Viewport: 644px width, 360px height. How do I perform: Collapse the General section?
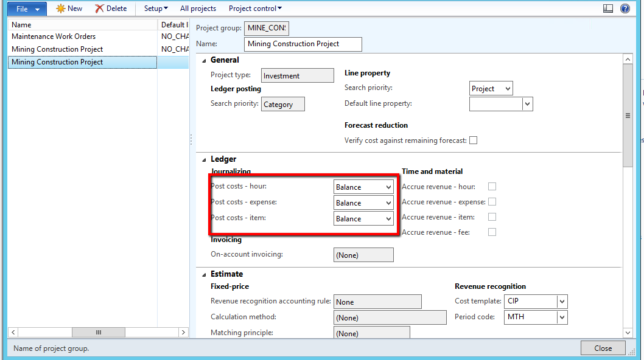(x=204, y=60)
